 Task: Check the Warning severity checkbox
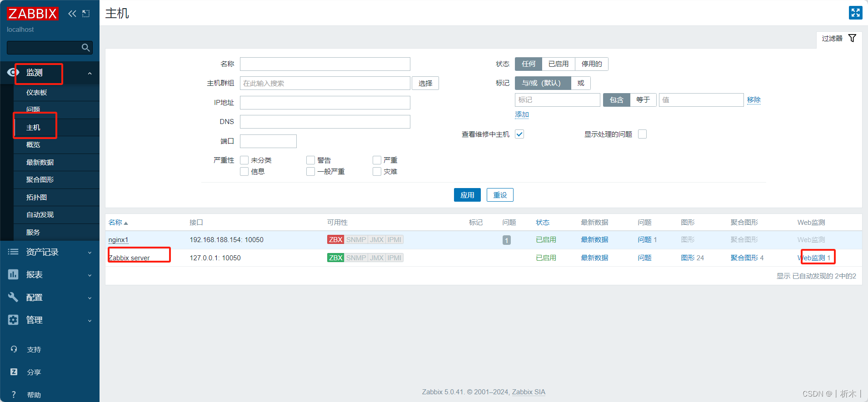click(311, 160)
